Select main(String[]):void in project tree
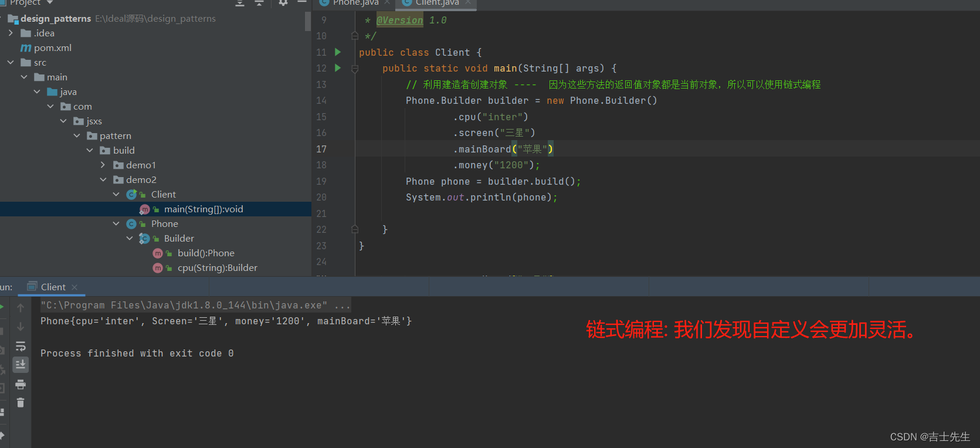 [x=155, y=209]
